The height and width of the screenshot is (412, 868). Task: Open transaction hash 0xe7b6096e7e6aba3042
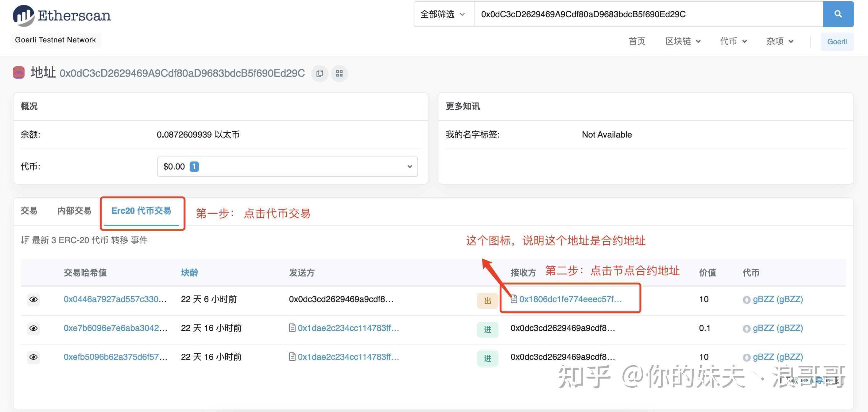coord(116,328)
